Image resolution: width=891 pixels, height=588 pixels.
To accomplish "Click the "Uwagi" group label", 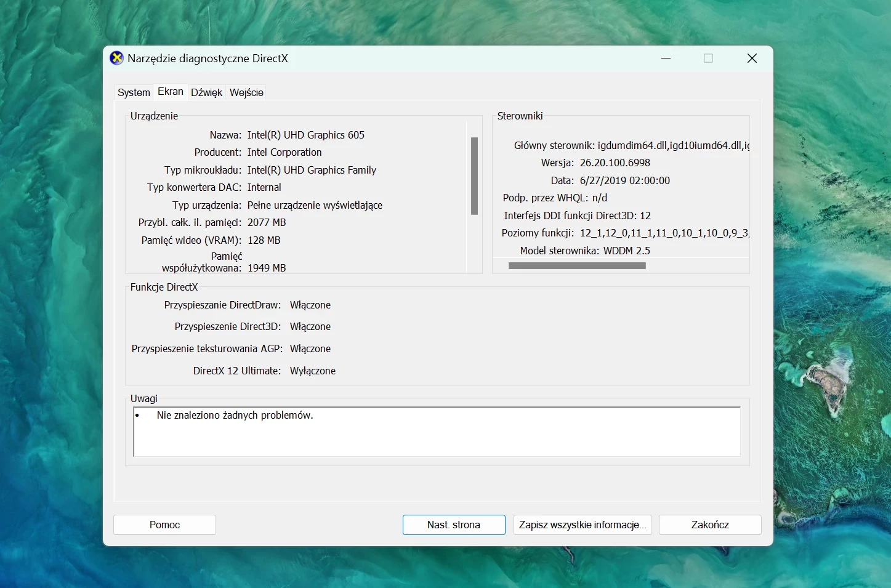I will pos(144,398).
